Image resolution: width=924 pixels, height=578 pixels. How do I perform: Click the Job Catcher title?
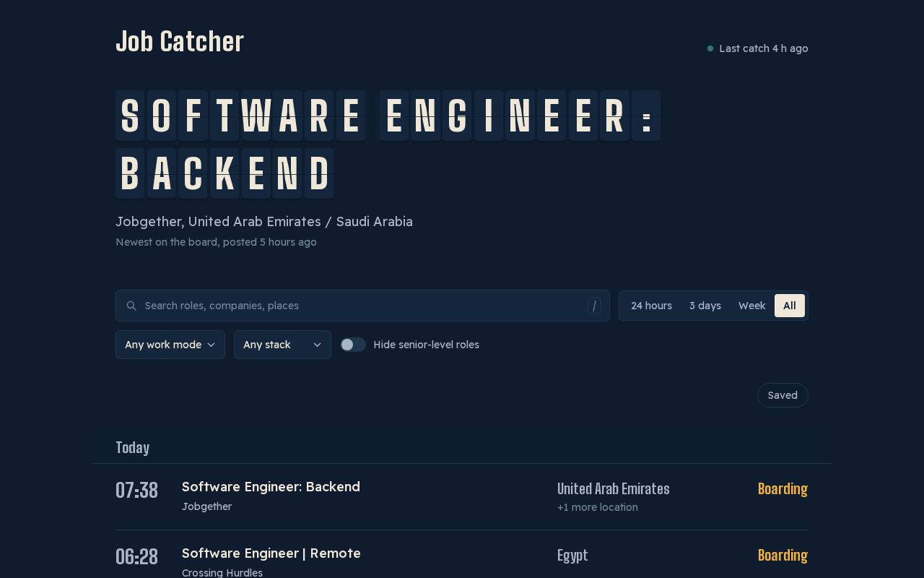pyautogui.click(x=180, y=42)
